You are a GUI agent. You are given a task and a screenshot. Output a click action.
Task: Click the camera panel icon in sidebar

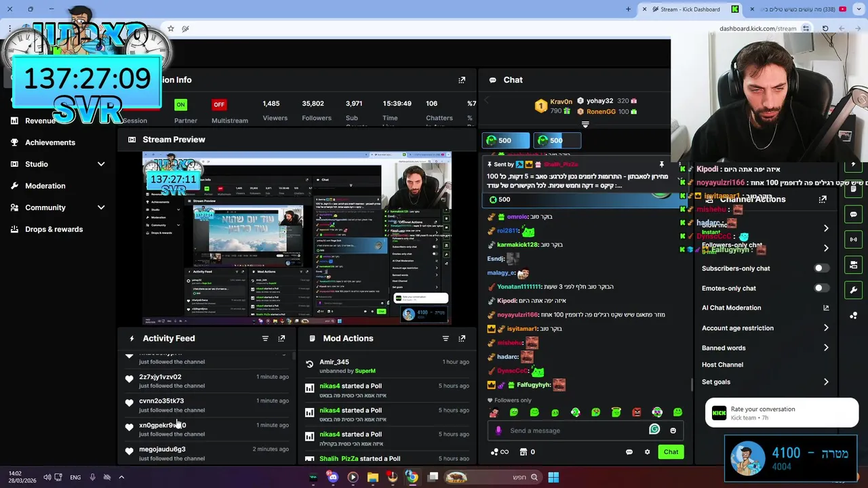(x=853, y=264)
